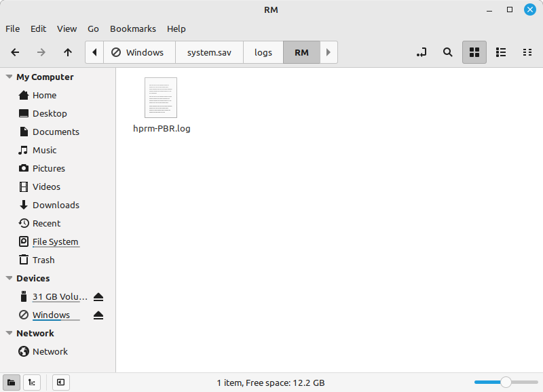Collapse the Devices section
This screenshot has height=392, width=543.
10,278
